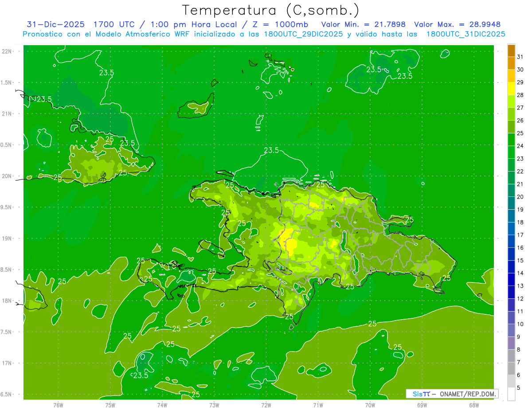Click the '73W' longitude axis label
This screenshot has width=532, height=411.
pos(214,405)
